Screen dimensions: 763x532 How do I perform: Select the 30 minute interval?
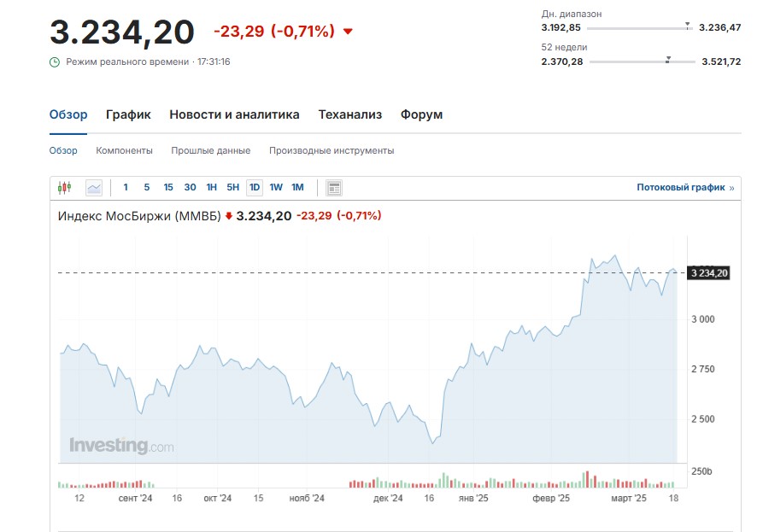point(190,187)
